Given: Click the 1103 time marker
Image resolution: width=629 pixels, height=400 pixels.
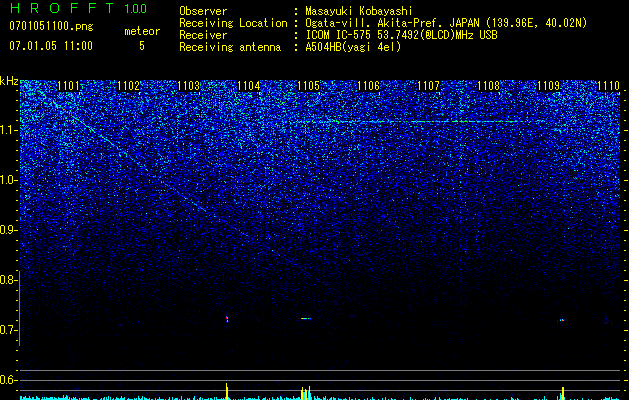Looking at the screenshot, I should (189, 86).
